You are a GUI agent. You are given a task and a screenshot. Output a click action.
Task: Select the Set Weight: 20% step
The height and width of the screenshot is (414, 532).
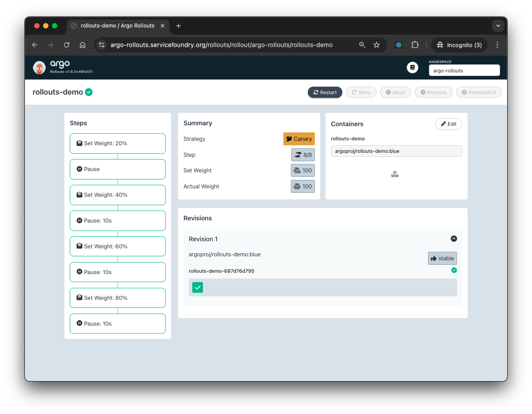tap(118, 143)
